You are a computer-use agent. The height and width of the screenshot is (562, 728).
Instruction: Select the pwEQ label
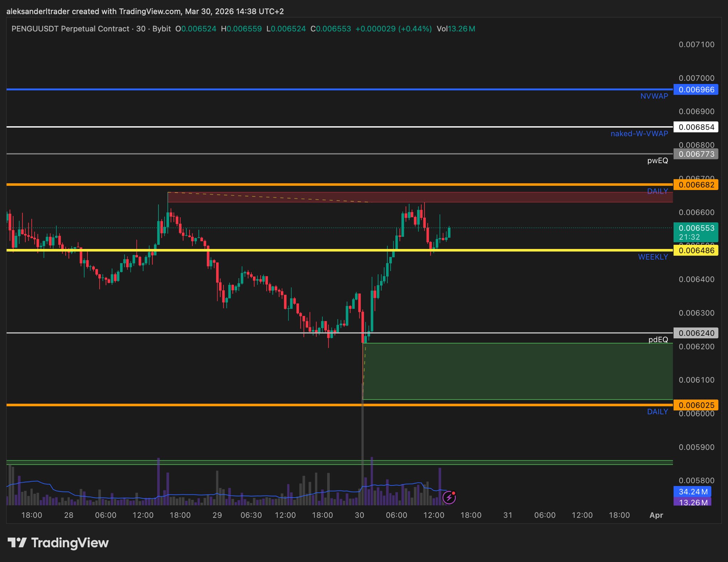pyautogui.click(x=657, y=161)
